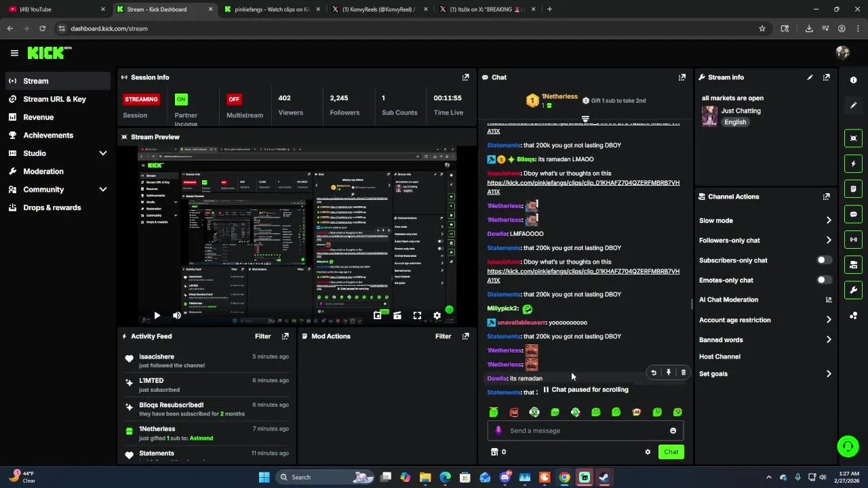
Task: Open Activity Feed Filter
Action: tap(262, 336)
